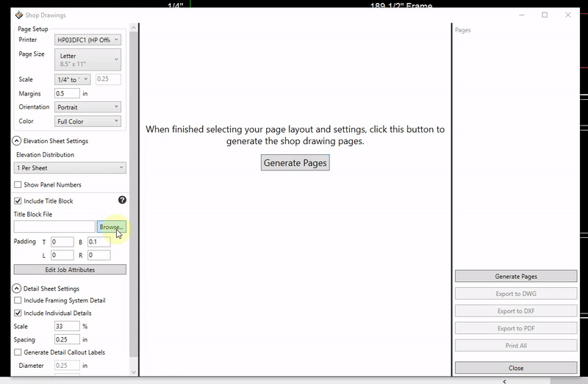
Task: Browse for a title block file
Action: pos(112,227)
